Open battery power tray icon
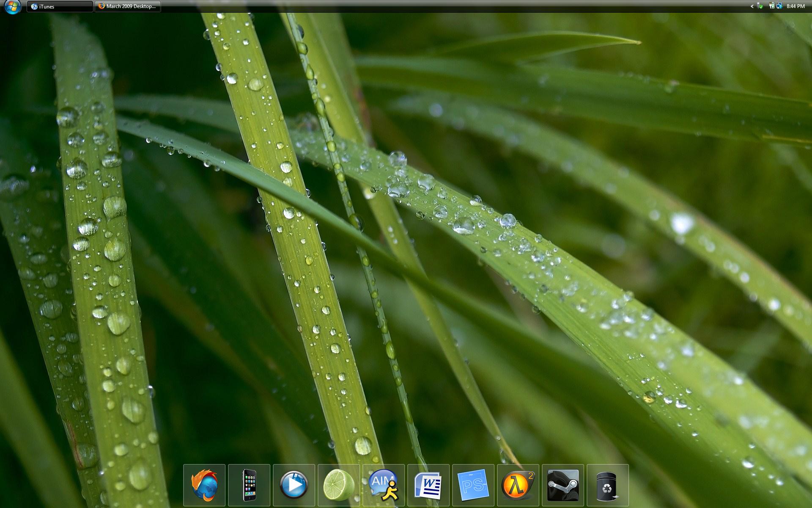 (772, 6)
